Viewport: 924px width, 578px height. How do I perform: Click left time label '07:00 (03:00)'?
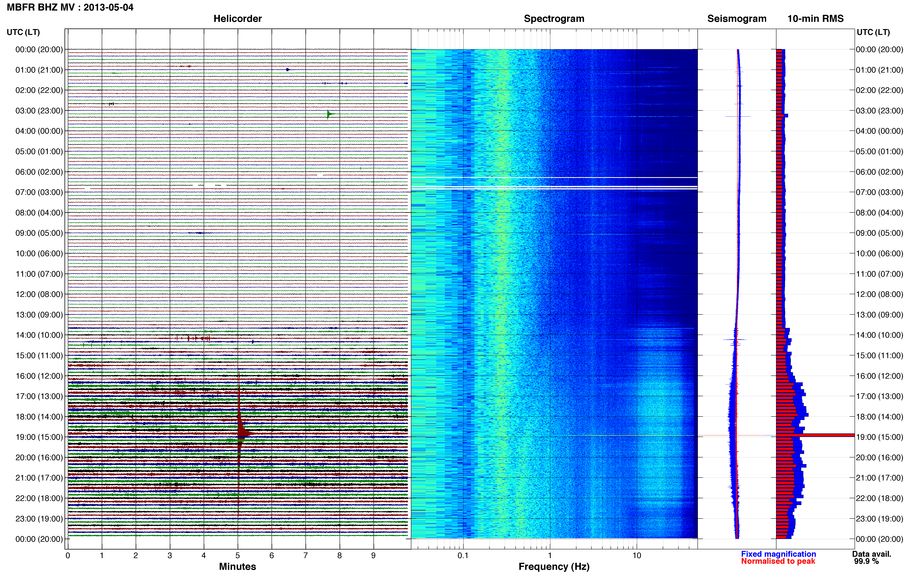click(x=39, y=192)
